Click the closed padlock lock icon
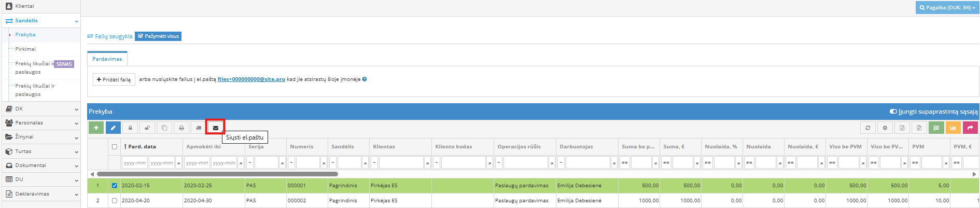The image size is (980, 208). point(130,128)
